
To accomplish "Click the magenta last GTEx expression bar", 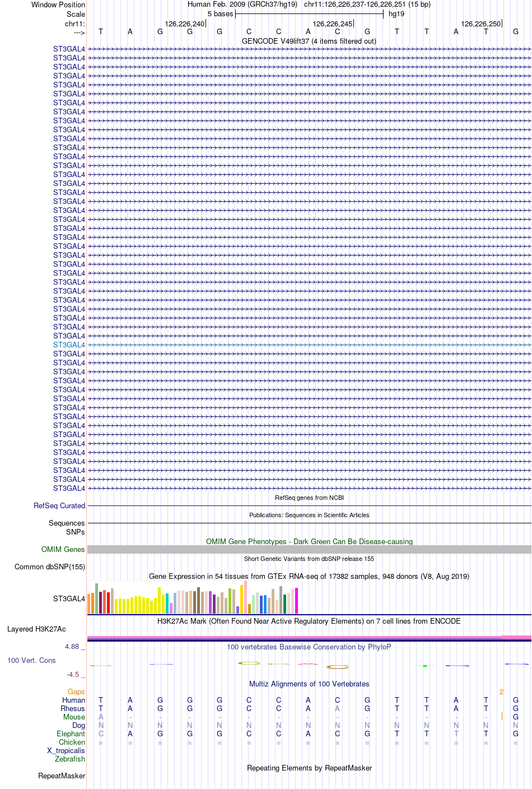I will [297, 601].
